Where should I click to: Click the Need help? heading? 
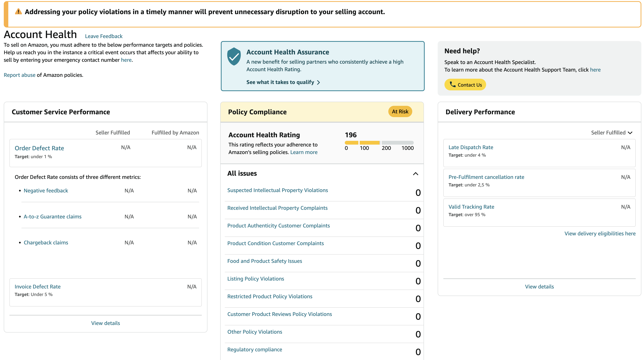coord(462,51)
